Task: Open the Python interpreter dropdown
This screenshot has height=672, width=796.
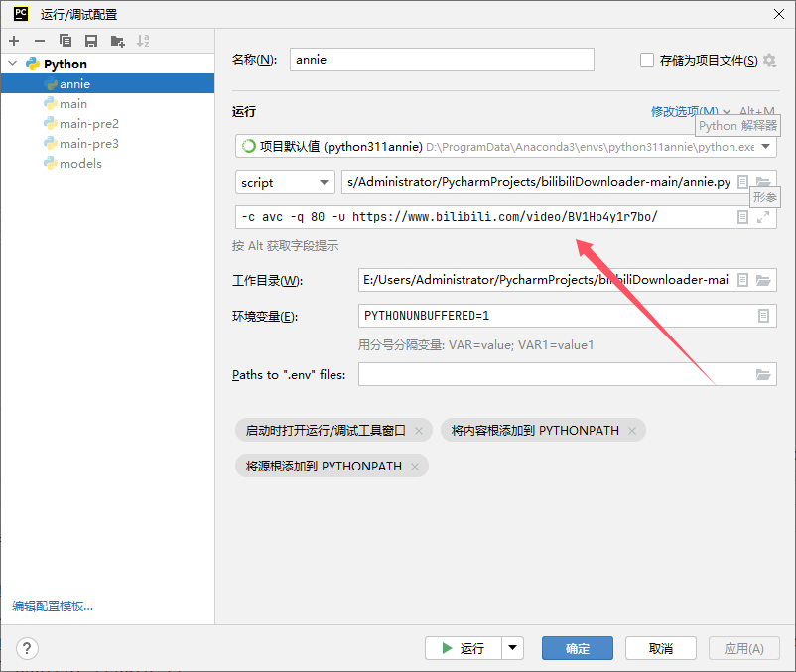Action: [764, 147]
